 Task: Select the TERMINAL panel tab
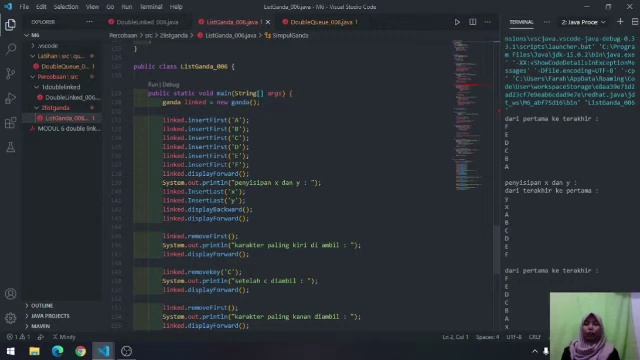point(521,22)
